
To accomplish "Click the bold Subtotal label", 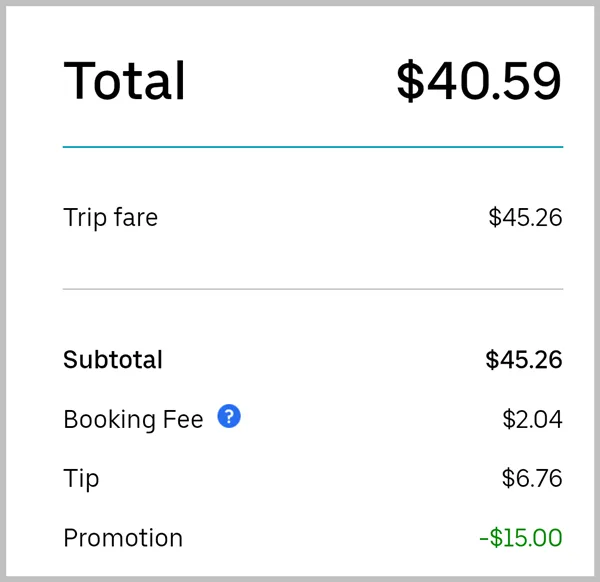I will pos(113,360).
